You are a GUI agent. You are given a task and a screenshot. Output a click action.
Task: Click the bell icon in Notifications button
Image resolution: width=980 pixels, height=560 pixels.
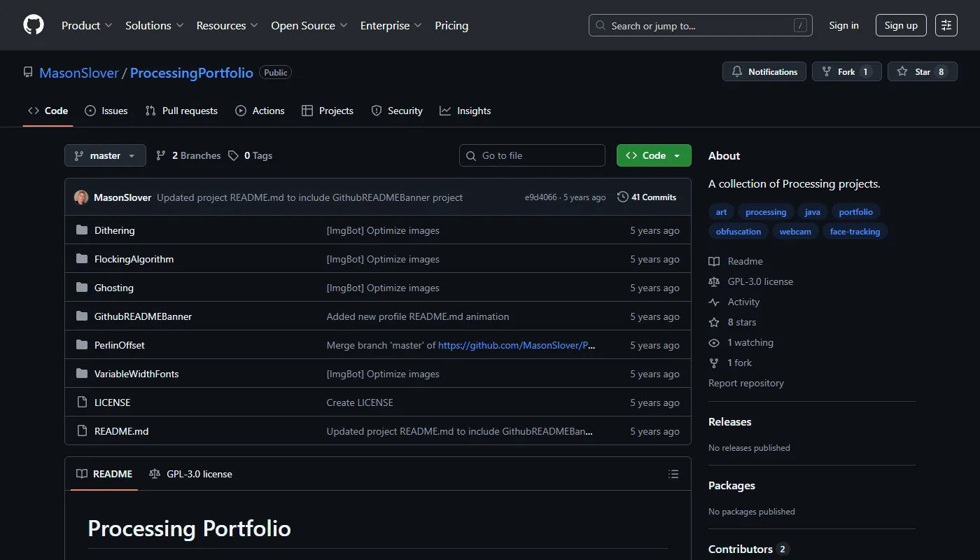(x=737, y=71)
